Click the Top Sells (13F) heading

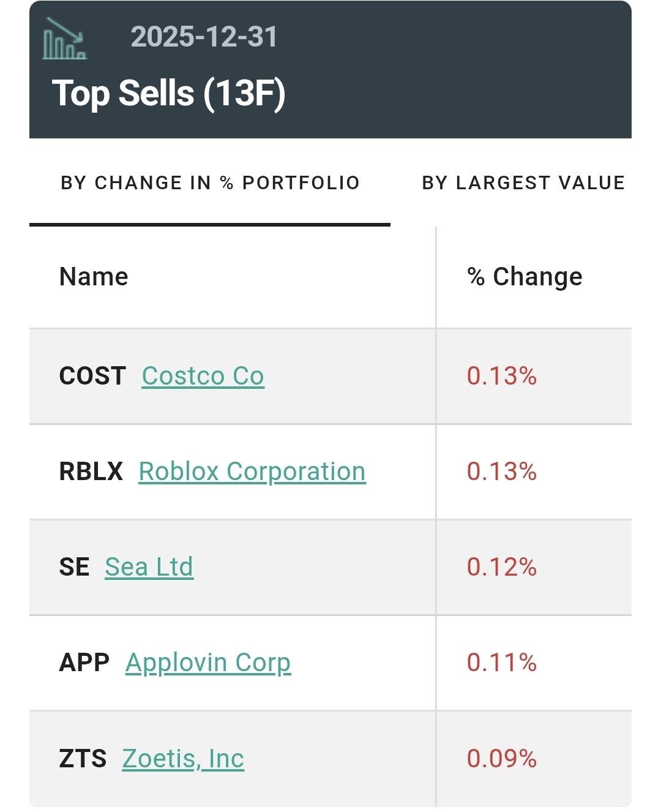click(x=169, y=93)
